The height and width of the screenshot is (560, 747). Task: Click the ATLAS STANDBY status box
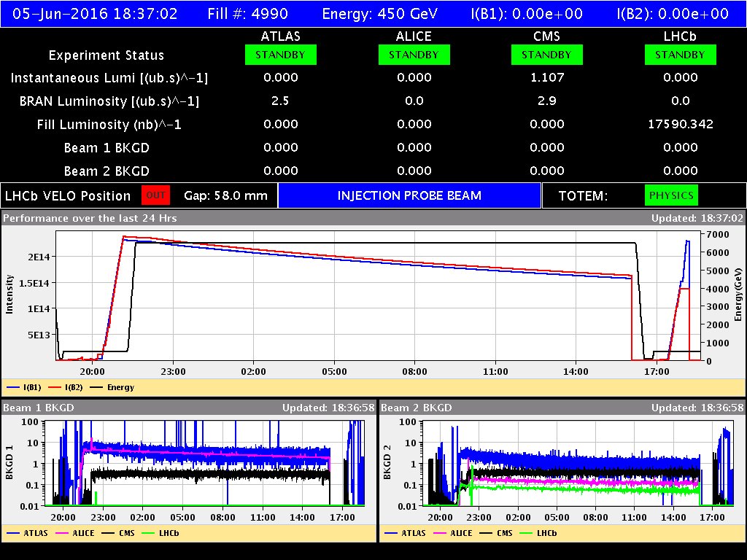tap(281, 55)
